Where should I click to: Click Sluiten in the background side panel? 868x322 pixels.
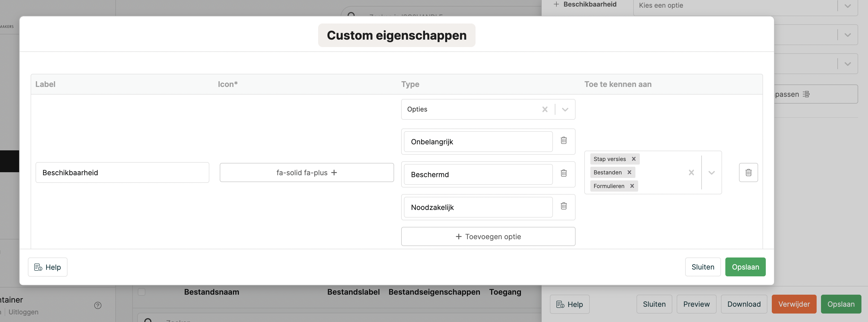click(654, 304)
